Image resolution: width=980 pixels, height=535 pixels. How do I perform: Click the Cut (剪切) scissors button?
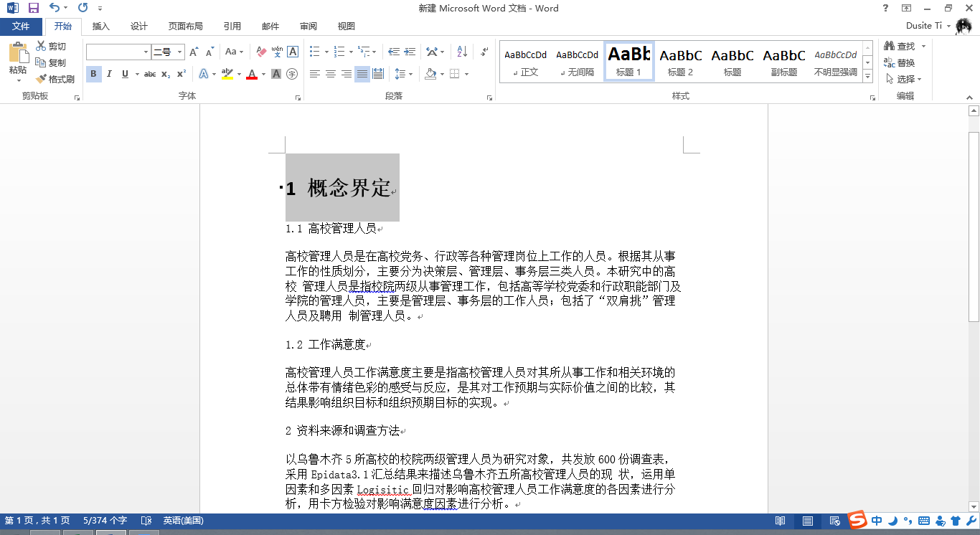click(x=51, y=47)
